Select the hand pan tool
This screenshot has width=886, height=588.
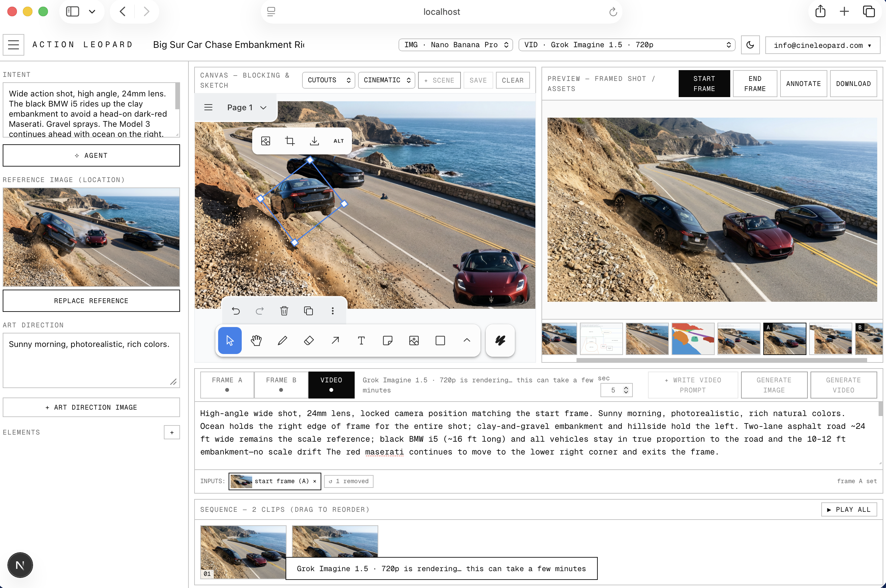tap(256, 341)
